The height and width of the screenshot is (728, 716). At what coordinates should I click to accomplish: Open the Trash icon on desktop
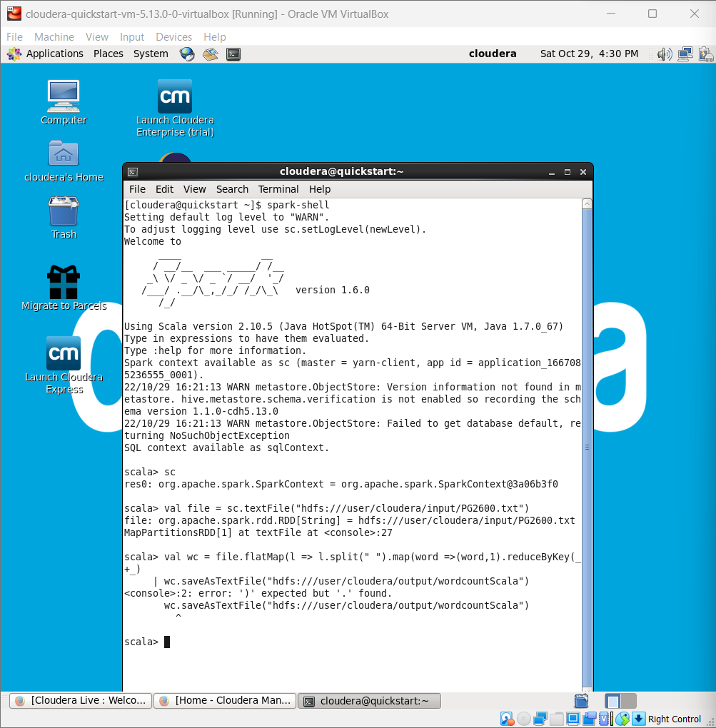point(64,217)
